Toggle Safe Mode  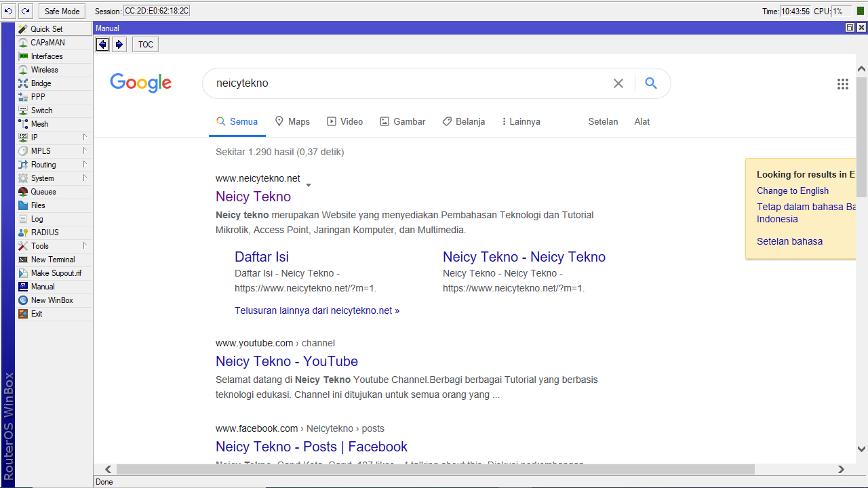[x=62, y=11]
